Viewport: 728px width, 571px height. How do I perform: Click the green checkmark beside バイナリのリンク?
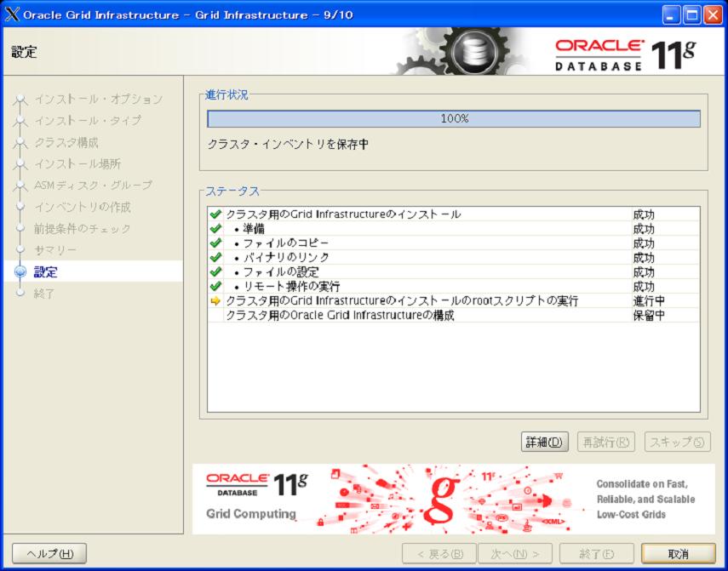(215, 258)
